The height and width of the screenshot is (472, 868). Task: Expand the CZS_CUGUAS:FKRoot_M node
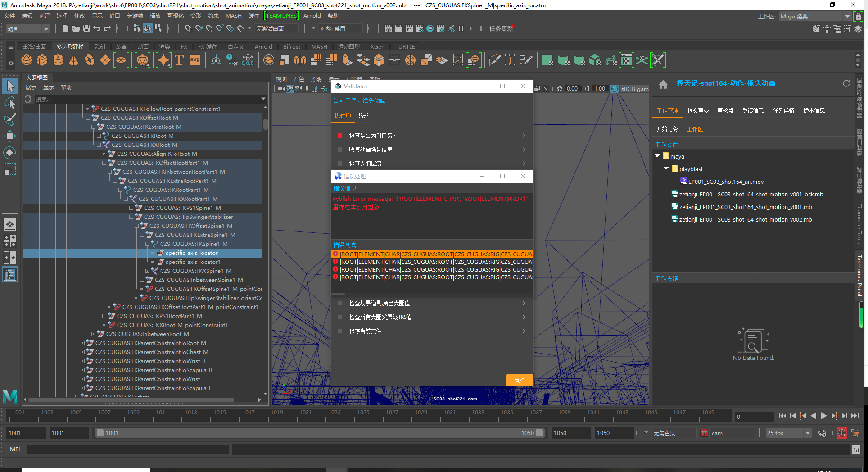(x=99, y=136)
